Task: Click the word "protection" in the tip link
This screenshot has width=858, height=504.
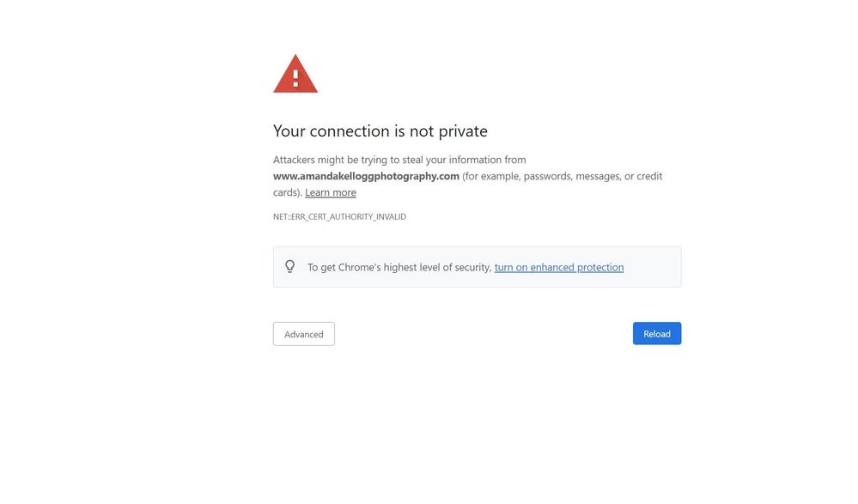Action: [600, 268]
